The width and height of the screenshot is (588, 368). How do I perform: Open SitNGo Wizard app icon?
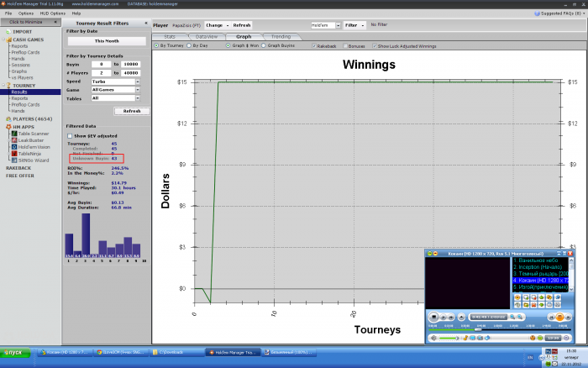coord(14,160)
